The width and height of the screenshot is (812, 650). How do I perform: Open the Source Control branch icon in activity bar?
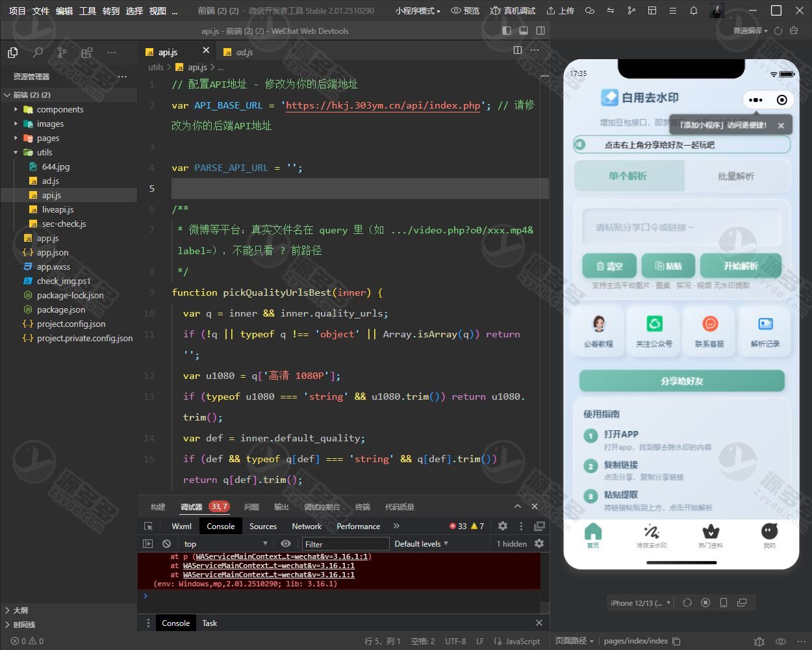click(62, 53)
